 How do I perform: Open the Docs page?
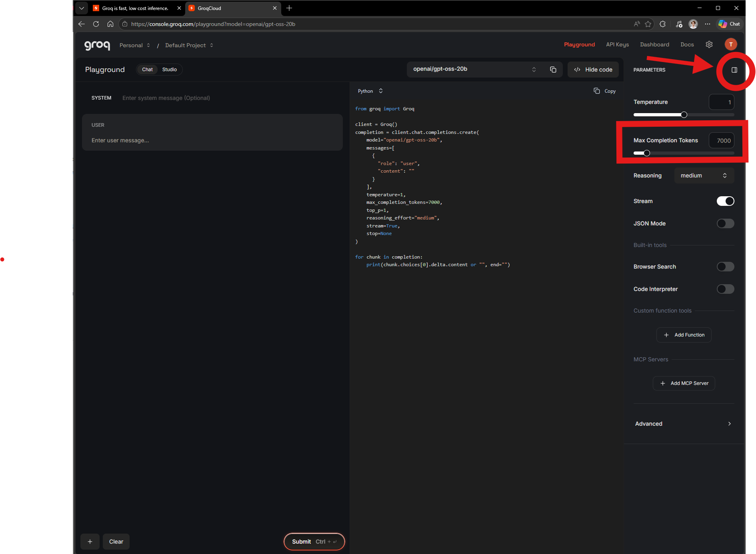[687, 44]
